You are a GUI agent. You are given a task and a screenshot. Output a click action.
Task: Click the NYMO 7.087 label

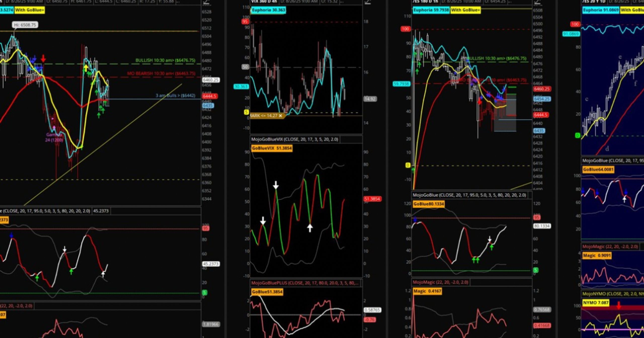(595, 303)
